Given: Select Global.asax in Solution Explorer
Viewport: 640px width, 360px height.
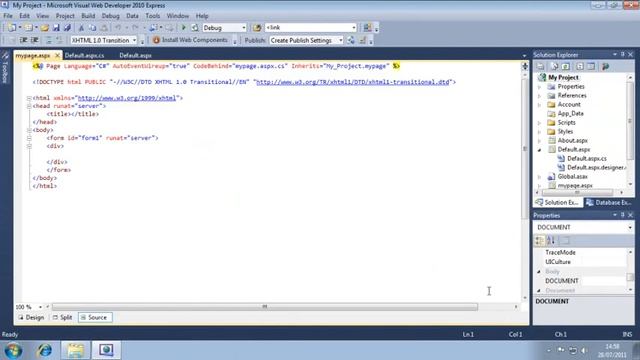Looking at the screenshot, I should 572,176.
